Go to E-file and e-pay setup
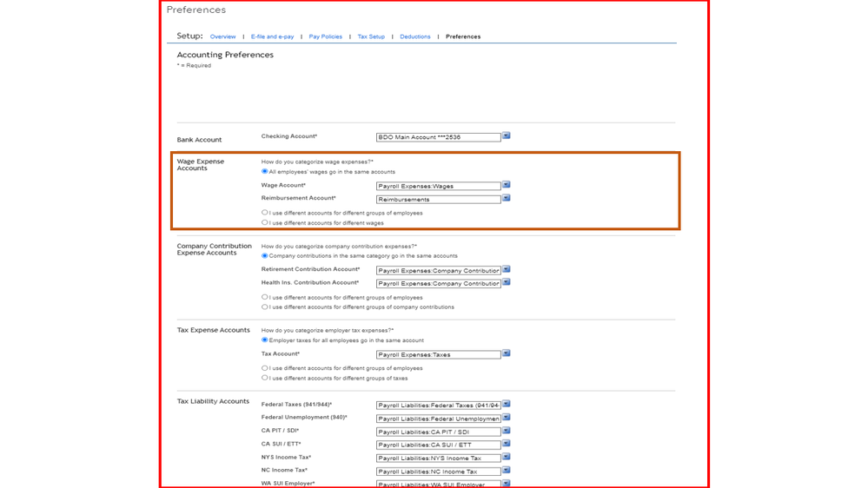Screen dimensions: 868x488 tap(272, 37)
